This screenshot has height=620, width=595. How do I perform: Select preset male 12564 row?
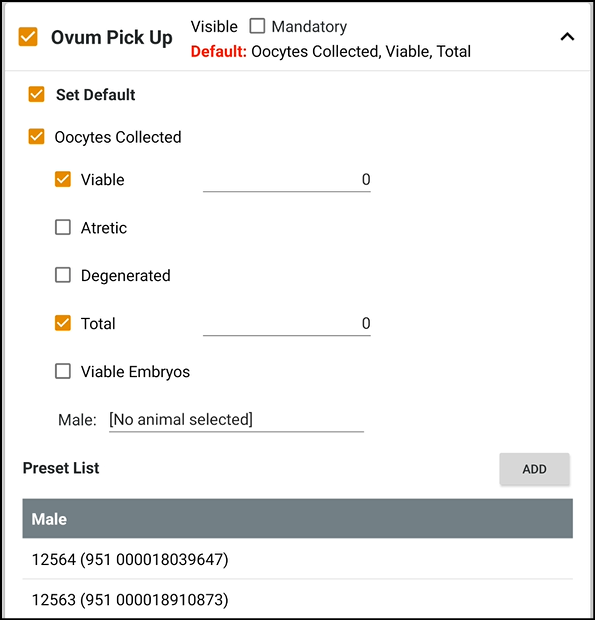297,559
